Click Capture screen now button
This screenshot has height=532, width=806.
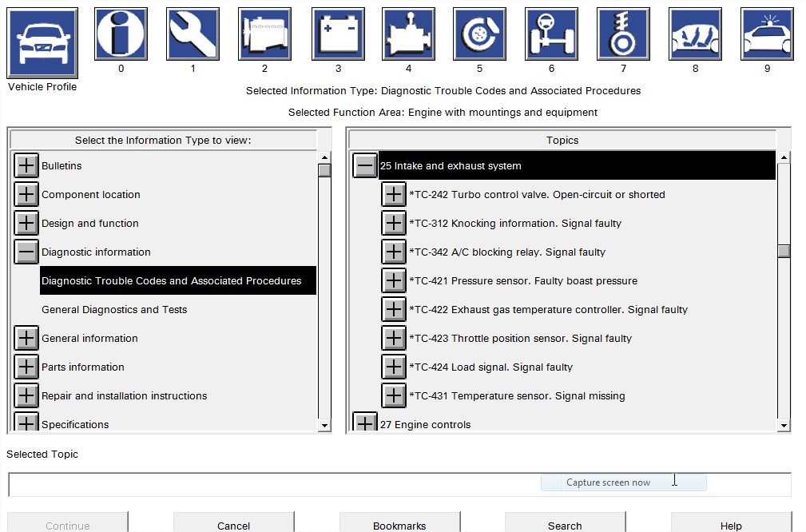coord(624,482)
